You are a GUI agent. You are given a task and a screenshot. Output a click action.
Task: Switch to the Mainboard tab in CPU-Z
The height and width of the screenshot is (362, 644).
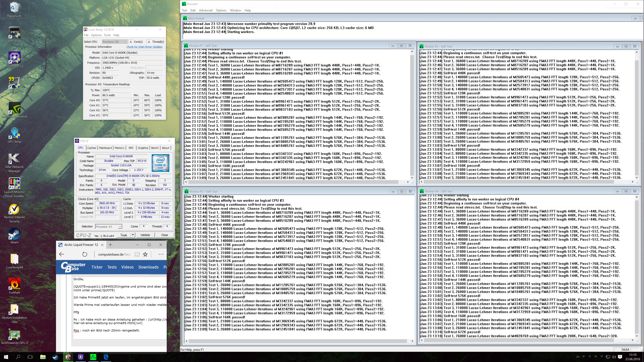click(x=105, y=148)
